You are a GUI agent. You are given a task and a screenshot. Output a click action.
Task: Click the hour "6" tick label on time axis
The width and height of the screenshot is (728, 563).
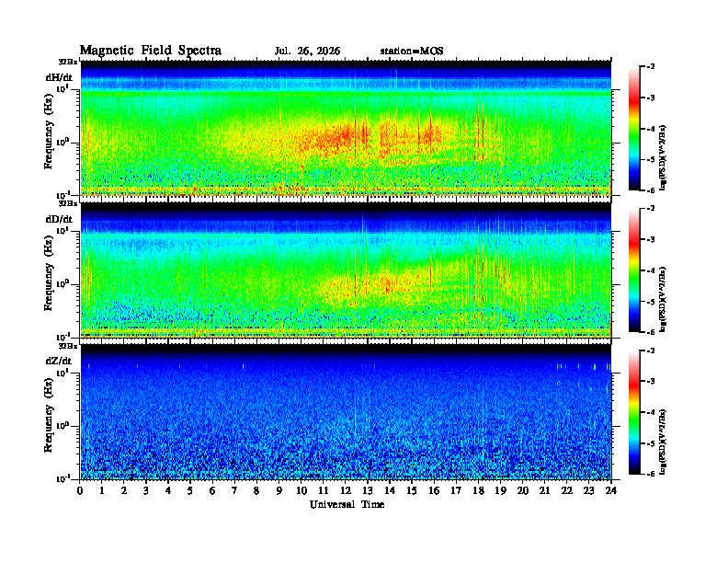pos(212,490)
